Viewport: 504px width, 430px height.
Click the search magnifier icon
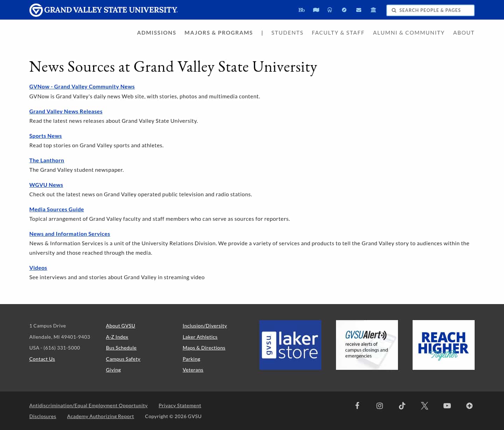(394, 10)
